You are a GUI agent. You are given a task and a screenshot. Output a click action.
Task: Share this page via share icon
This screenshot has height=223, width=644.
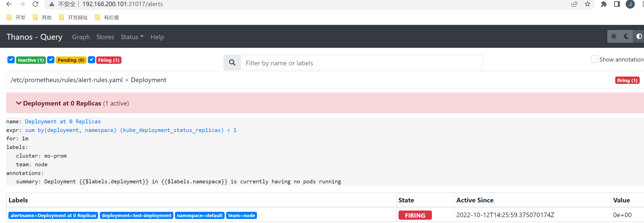click(574, 4)
